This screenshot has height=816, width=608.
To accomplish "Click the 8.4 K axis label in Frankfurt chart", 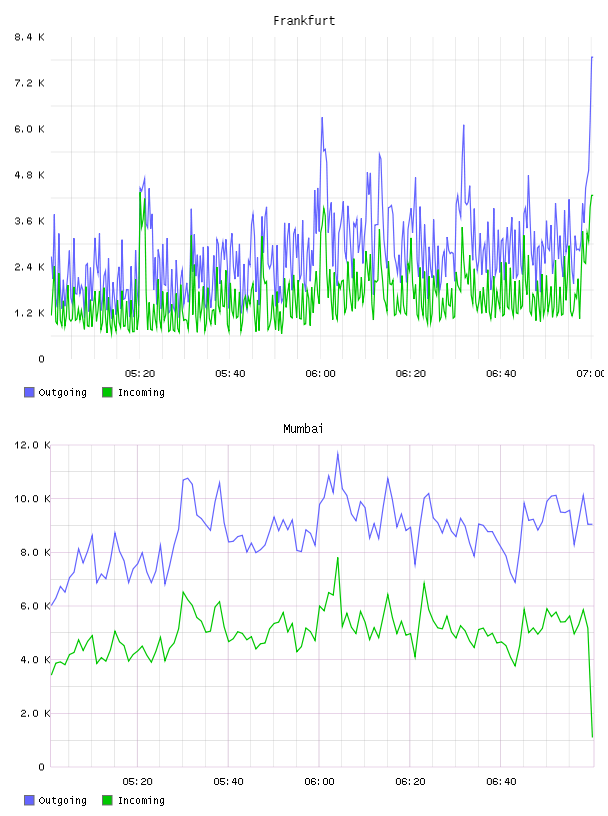I will [30, 37].
